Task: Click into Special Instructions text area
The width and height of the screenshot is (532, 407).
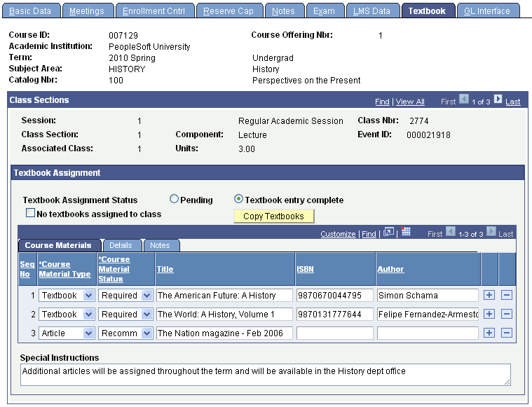Action: 266,375
